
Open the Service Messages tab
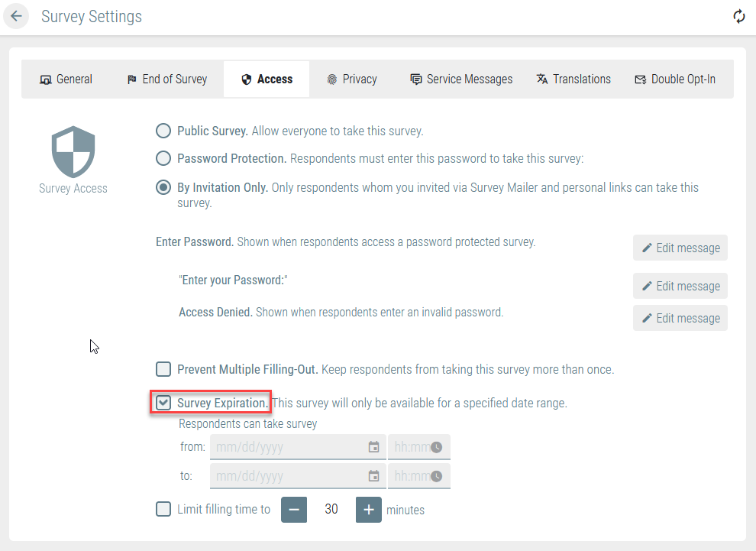[x=461, y=79]
